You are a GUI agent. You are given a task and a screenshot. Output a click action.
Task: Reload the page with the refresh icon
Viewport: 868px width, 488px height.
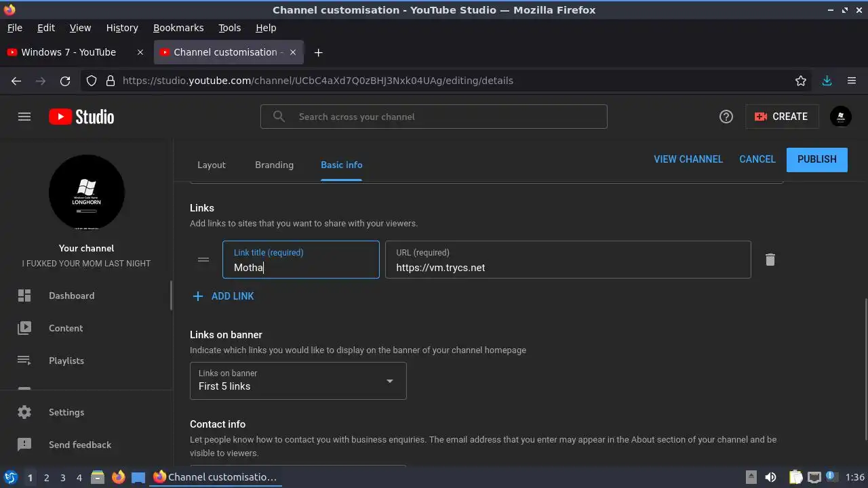(65, 81)
